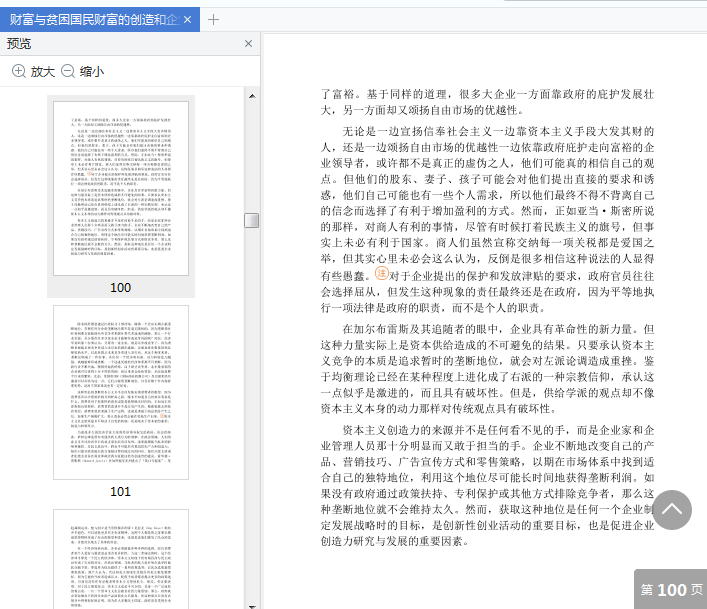Click the back-to-top round arrow button
This screenshot has height=609, width=707.
click(x=672, y=510)
